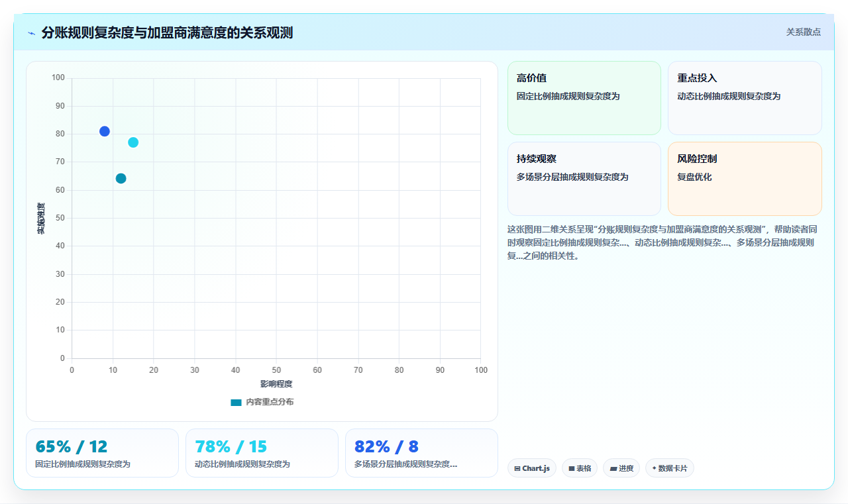
Task: Open the 风险控制 quadrant card
Action: (x=745, y=179)
